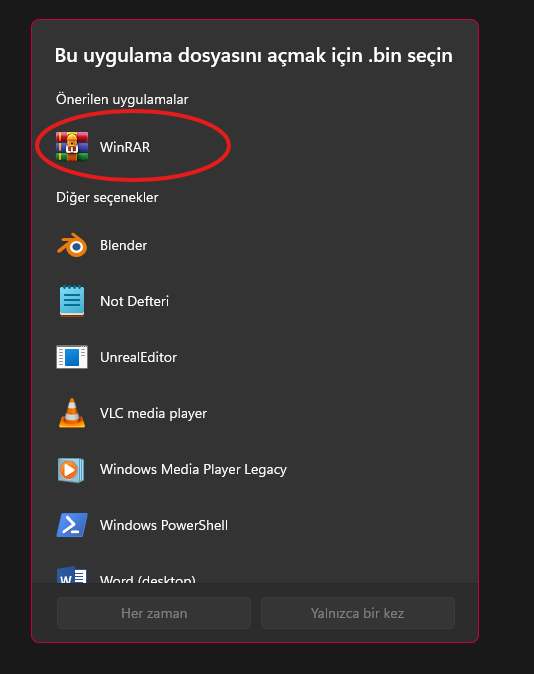Click the WinRAR books icon
The image size is (534, 674).
pyautogui.click(x=72, y=147)
